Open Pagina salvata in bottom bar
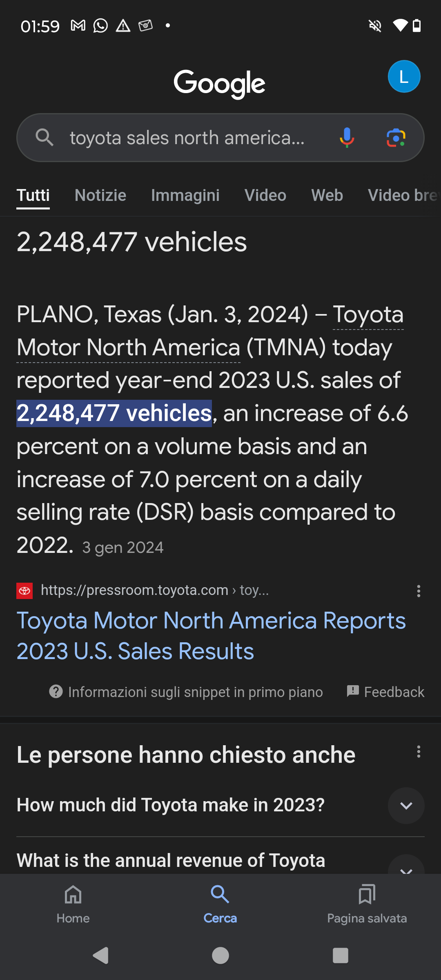This screenshot has height=980, width=441. click(x=367, y=904)
